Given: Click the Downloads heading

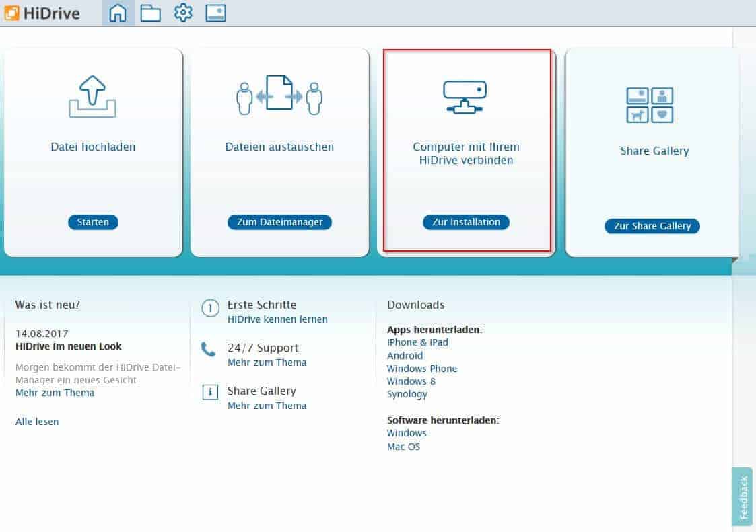Looking at the screenshot, I should (415, 305).
